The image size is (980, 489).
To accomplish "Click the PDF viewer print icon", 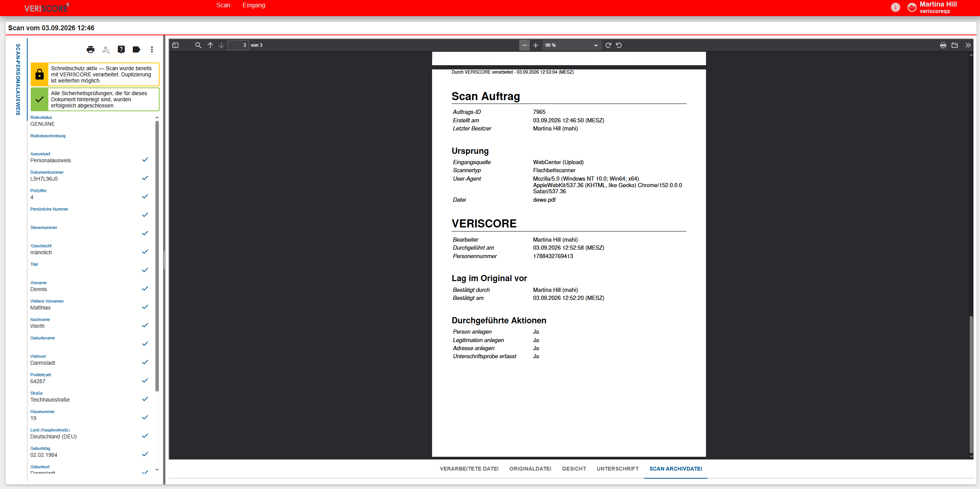I will (943, 45).
